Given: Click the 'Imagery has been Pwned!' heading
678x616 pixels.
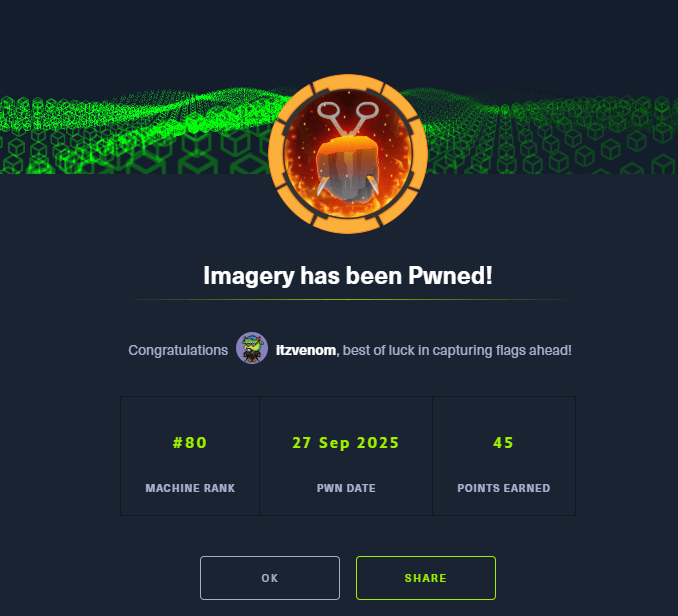Looking at the screenshot, I should coord(348,275).
